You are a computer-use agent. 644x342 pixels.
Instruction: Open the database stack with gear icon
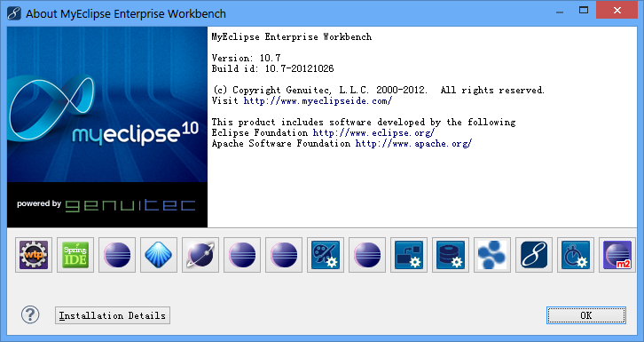(451, 255)
